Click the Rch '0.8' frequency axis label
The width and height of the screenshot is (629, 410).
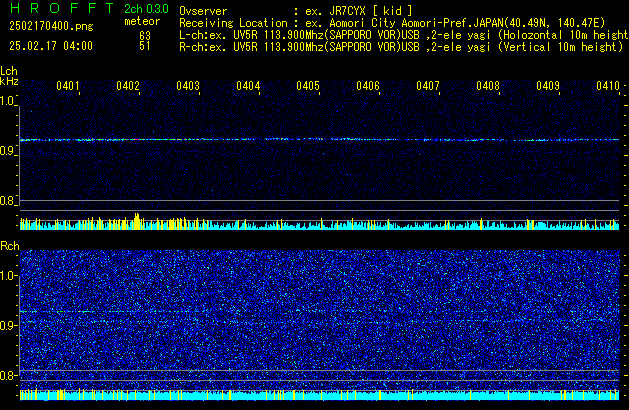[7, 375]
